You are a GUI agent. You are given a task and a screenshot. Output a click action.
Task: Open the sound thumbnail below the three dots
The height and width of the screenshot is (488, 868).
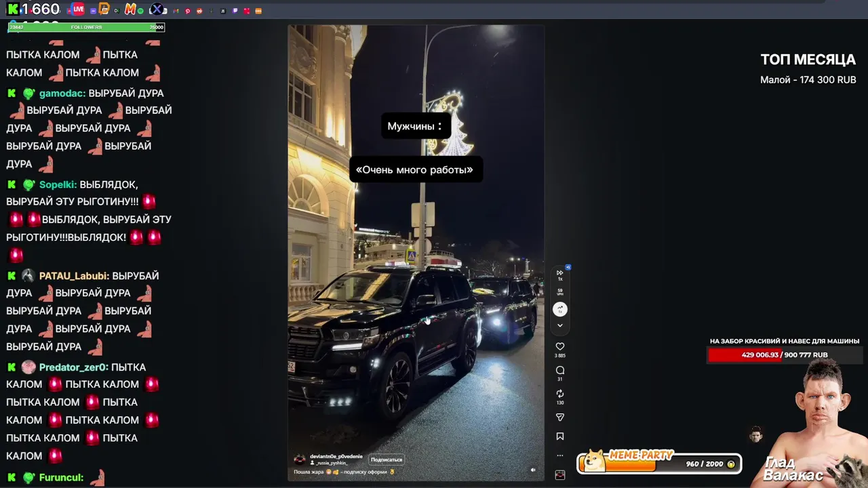coord(560,475)
